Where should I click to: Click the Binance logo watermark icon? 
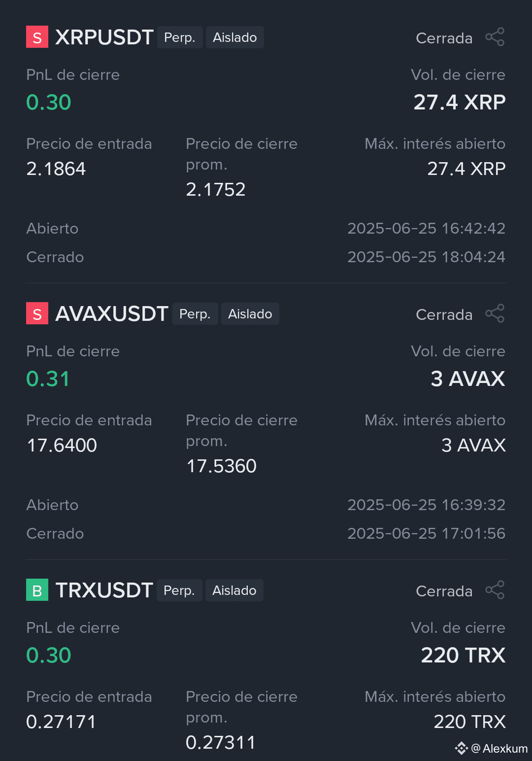(x=461, y=748)
